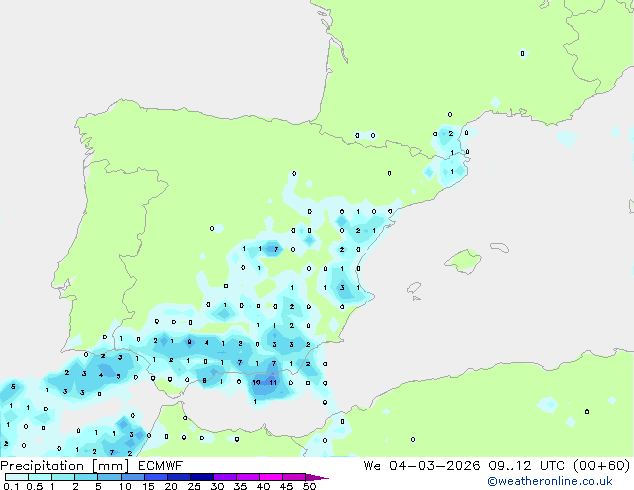Choose the 10 to 15 mm legend swatch
Image resolution: width=634 pixels, height=490 pixels.
coord(132,477)
